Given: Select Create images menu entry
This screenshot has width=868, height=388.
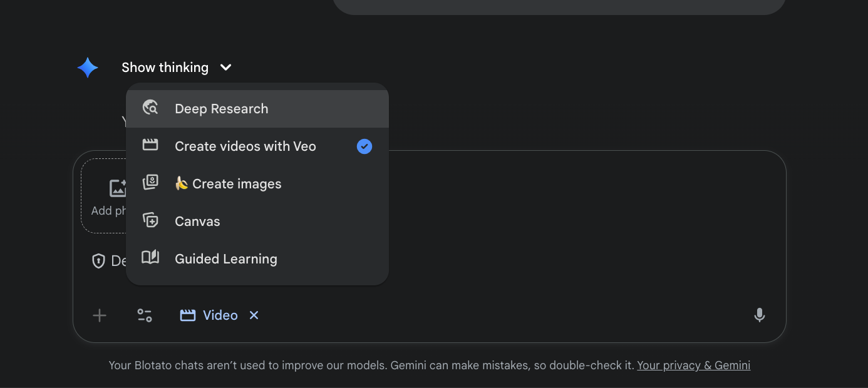Looking at the screenshot, I should (x=257, y=184).
